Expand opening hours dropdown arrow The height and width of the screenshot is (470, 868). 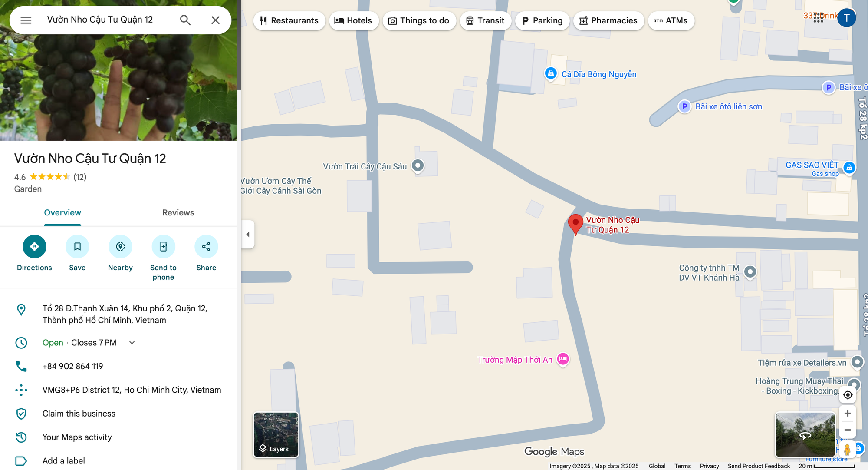(x=132, y=343)
